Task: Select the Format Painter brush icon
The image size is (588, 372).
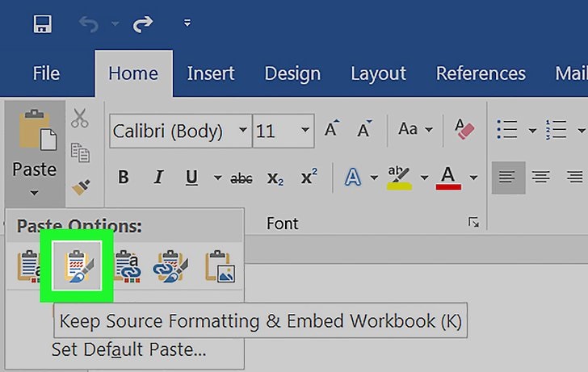Action: [x=81, y=187]
